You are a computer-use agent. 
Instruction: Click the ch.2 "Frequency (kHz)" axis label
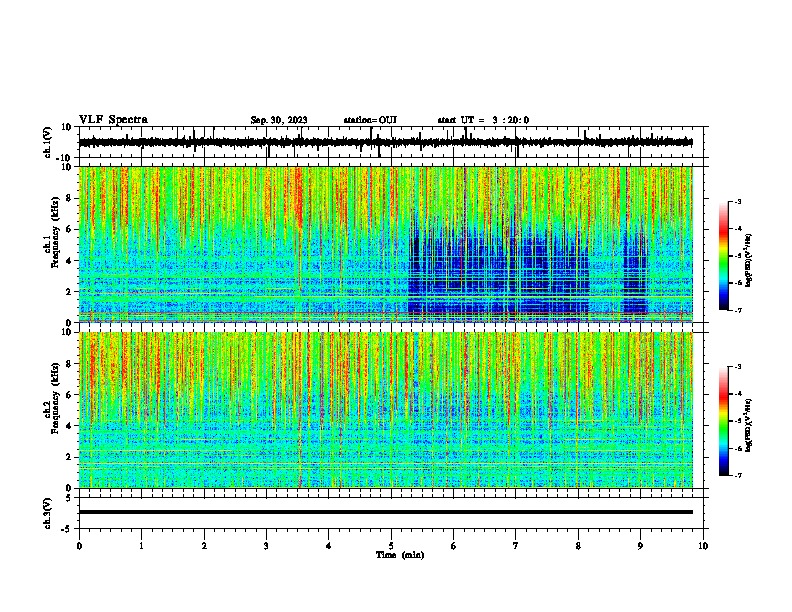[x=55, y=399]
